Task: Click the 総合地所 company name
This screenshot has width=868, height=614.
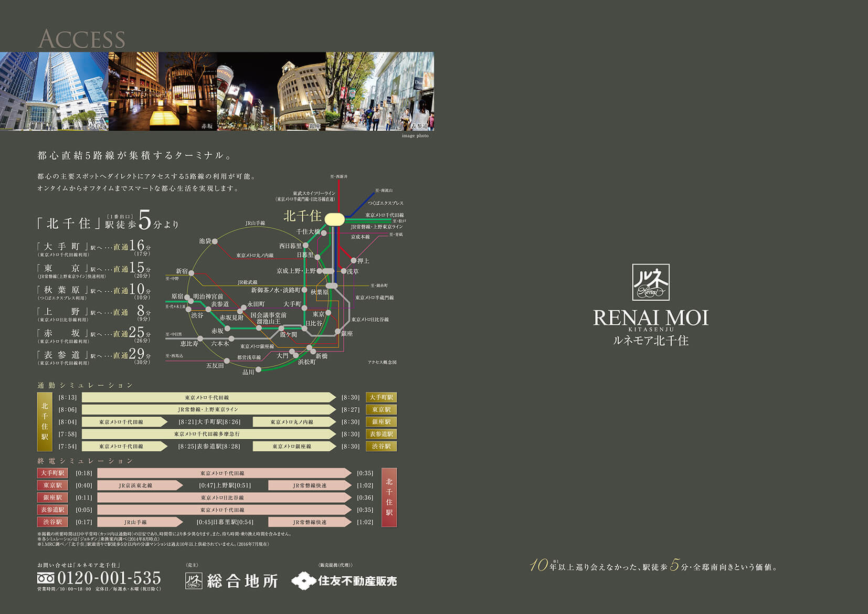Action: 242,581
